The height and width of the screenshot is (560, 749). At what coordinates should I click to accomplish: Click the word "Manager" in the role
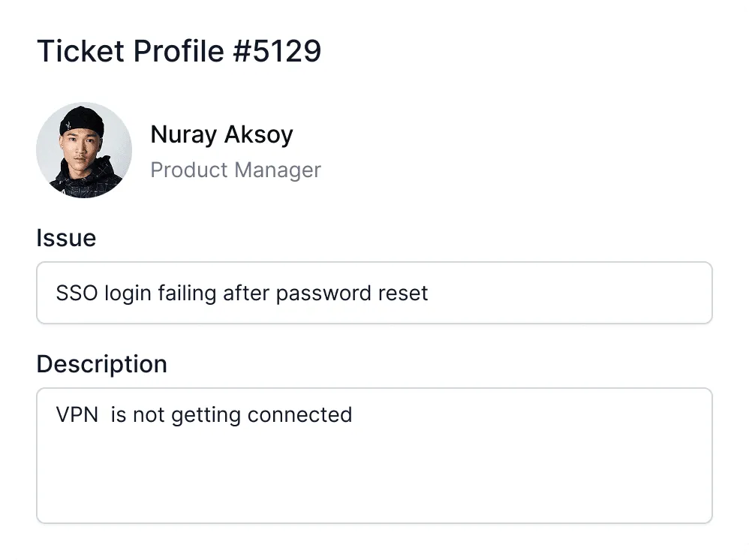click(278, 170)
